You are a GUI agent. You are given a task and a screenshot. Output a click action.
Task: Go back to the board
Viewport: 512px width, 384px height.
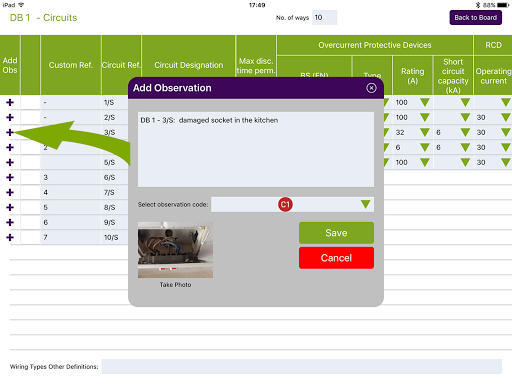pos(476,18)
